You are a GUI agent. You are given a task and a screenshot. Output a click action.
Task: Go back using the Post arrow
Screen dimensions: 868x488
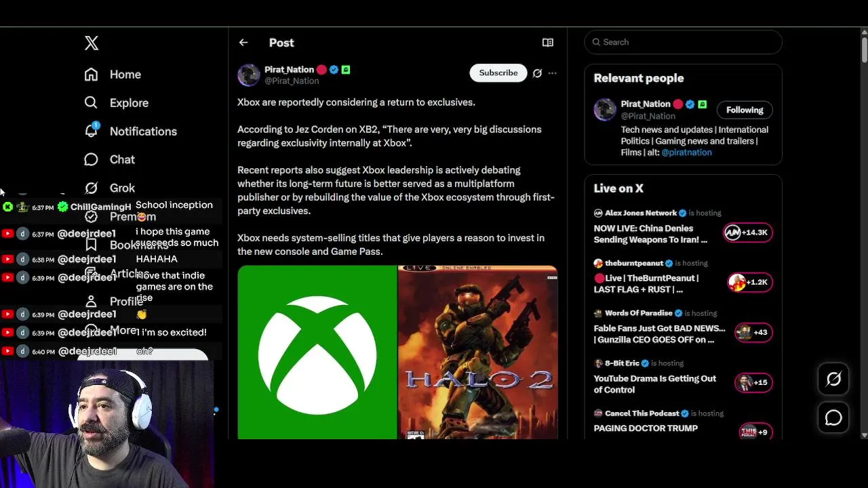(x=243, y=43)
